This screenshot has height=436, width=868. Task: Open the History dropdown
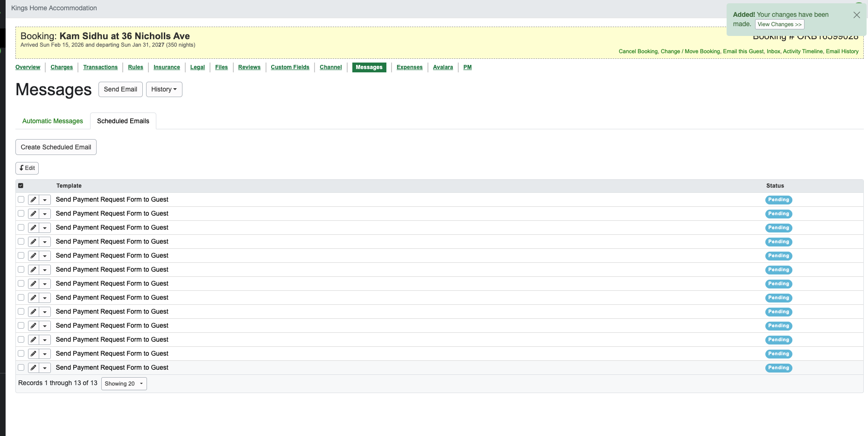point(164,89)
